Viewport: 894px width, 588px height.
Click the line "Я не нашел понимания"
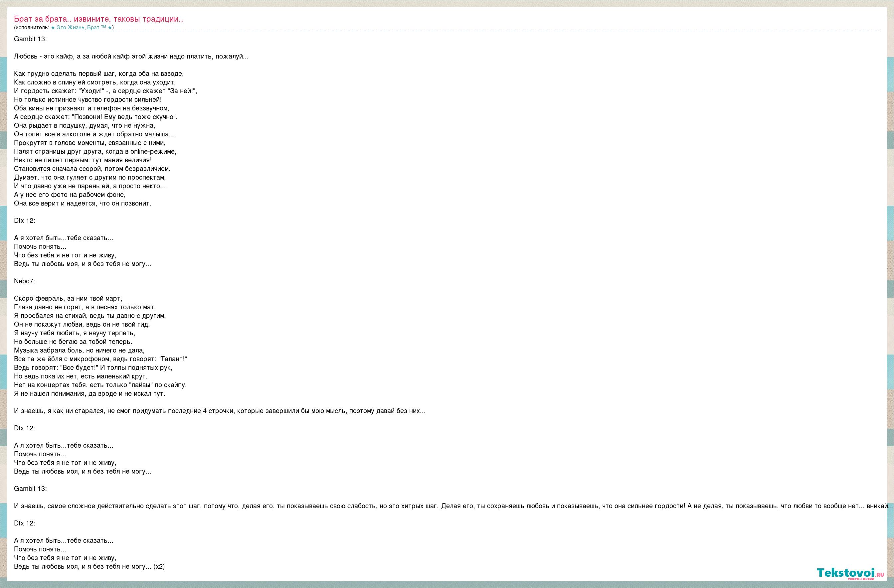point(89,393)
